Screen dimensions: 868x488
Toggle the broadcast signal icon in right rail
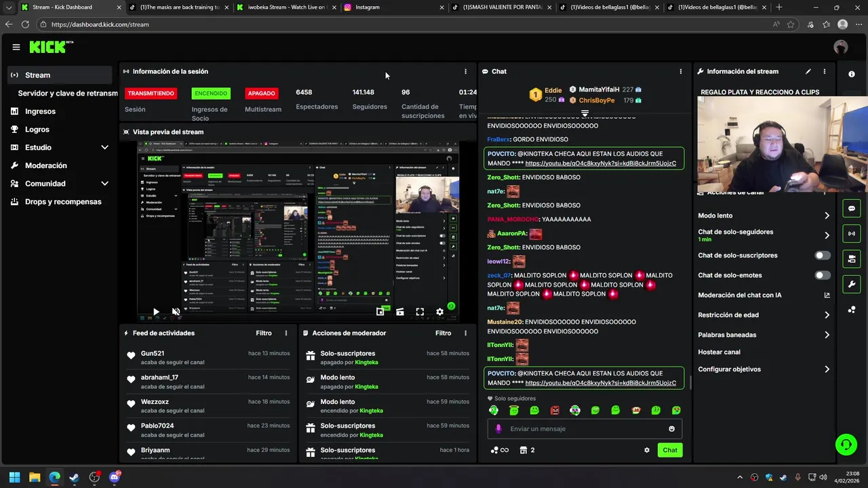852,233
